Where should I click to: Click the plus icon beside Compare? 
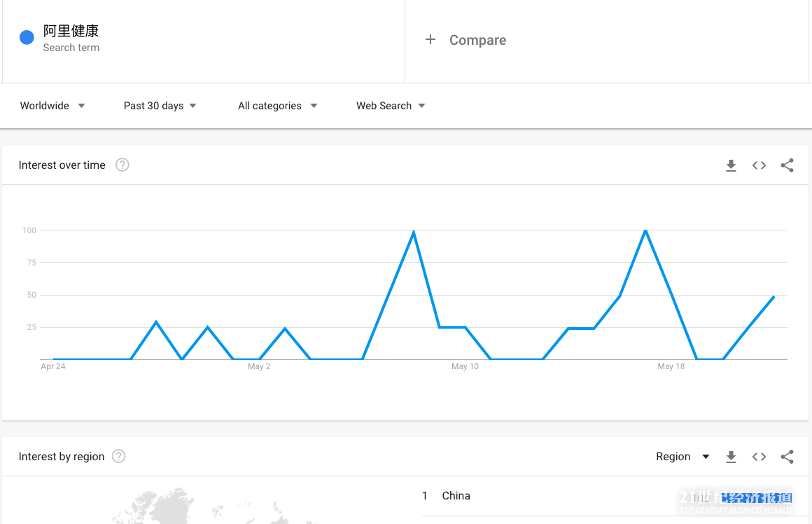point(430,40)
